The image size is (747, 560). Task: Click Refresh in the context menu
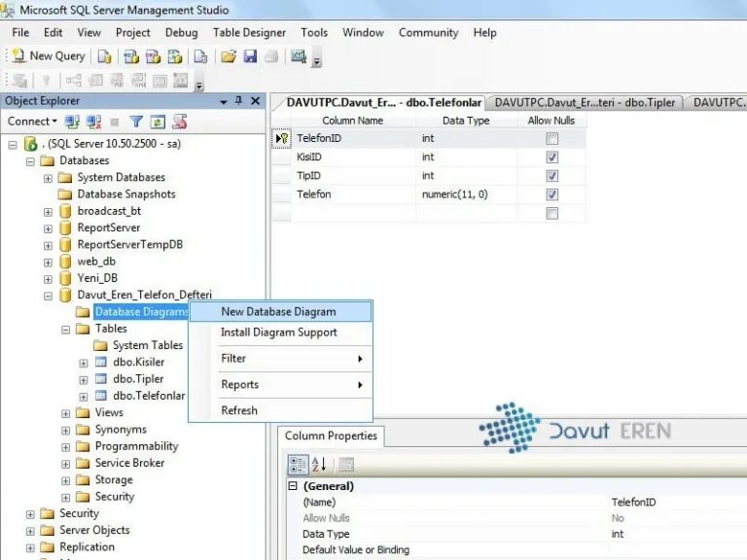280,410
